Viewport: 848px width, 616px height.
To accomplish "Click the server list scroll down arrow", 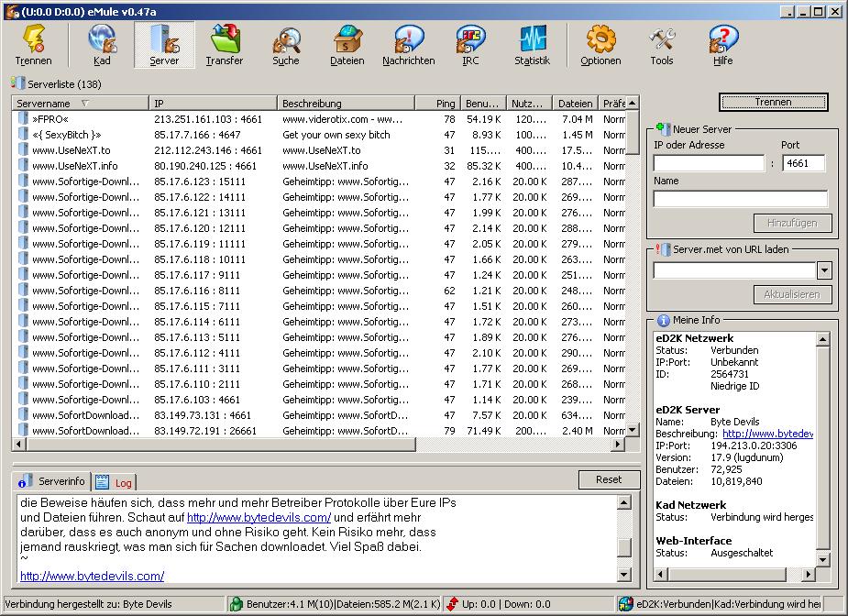I will (632, 431).
